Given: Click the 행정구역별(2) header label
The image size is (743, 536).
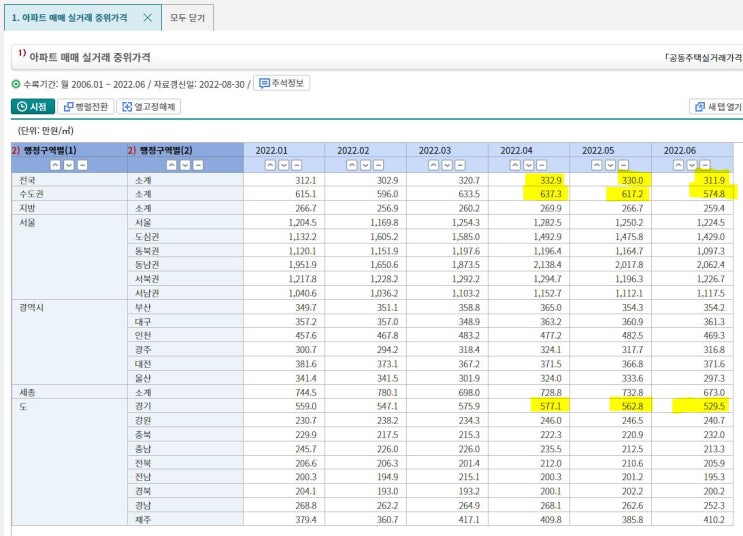Looking at the screenshot, I should pyautogui.click(x=166, y=150).
